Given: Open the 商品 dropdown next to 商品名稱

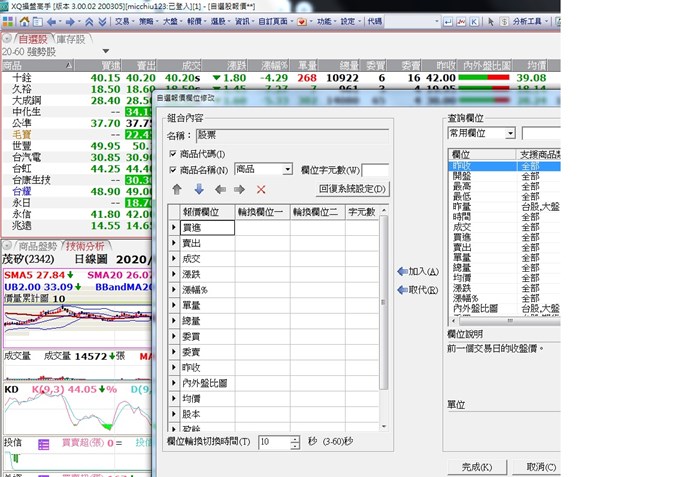Looking at the screenshot, I should [x=287, y=170].
